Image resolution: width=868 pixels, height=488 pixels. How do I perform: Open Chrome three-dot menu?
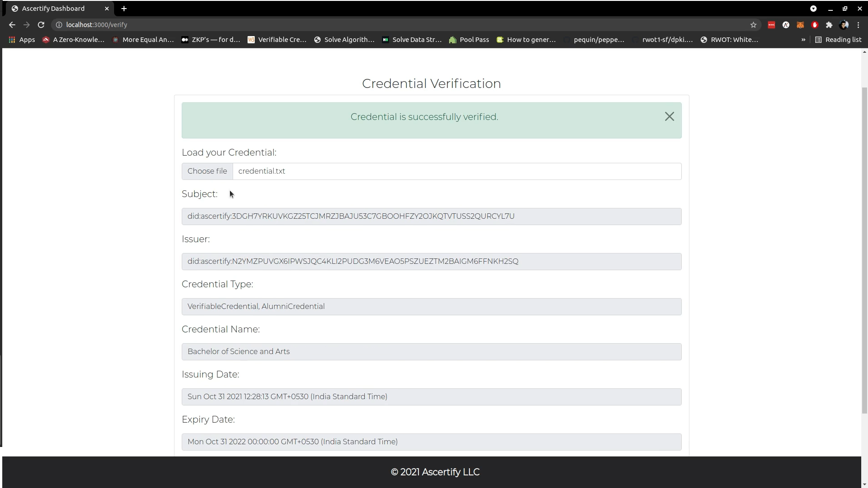(x=859, y=25)
